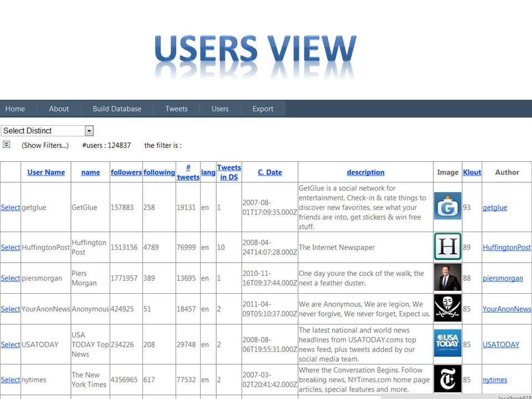The image size is (532, 399).
Task: Open the About menu item
Action: tap(59, 109)
